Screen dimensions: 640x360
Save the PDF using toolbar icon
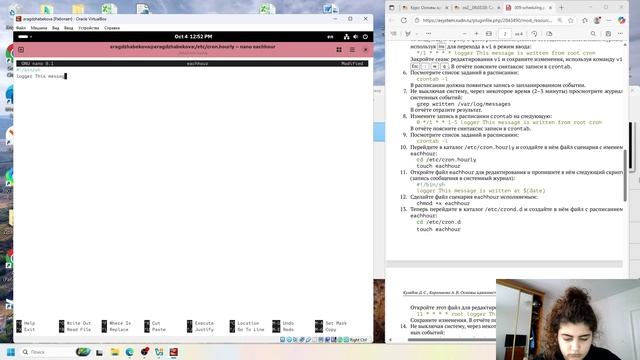pyautogui.click(x=608, y=34)
